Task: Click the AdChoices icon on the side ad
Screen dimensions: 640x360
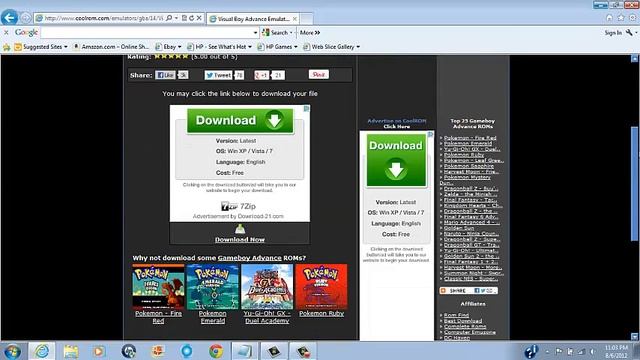Action: 431,134
